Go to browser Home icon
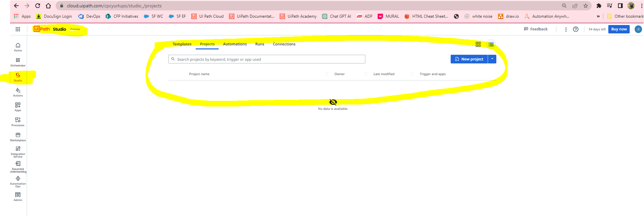Screen dimensions: 644x216 tap(48, 6)
